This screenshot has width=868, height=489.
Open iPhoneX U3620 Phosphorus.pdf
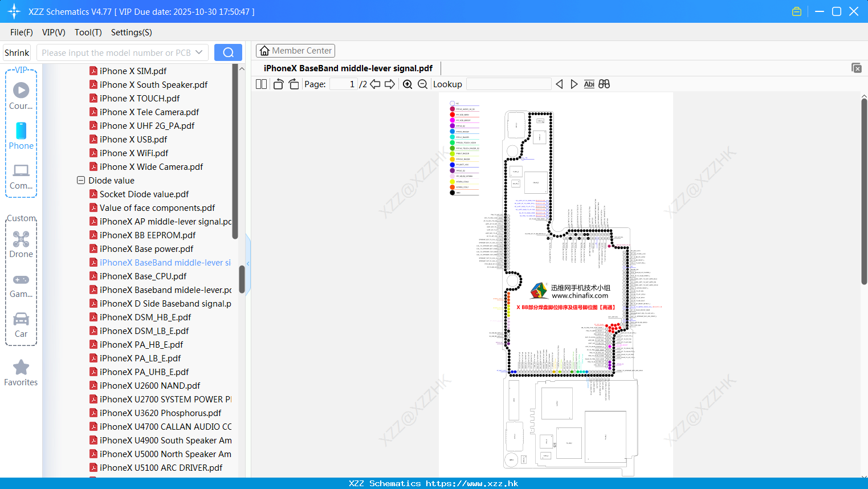(156, 413)
